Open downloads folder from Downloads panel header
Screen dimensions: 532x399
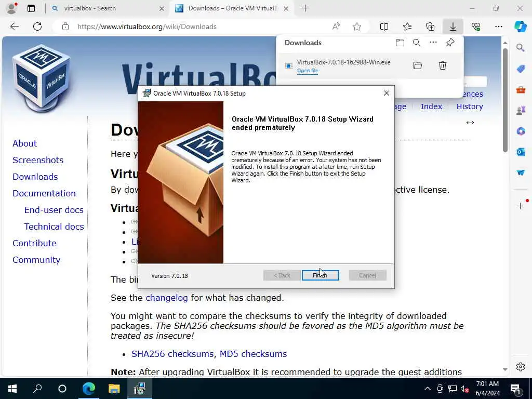coord(400,43)
